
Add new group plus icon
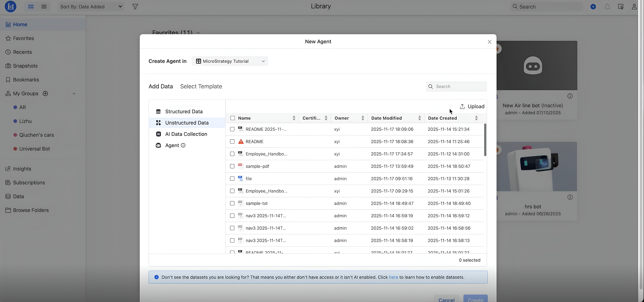(x=45, y=93)
